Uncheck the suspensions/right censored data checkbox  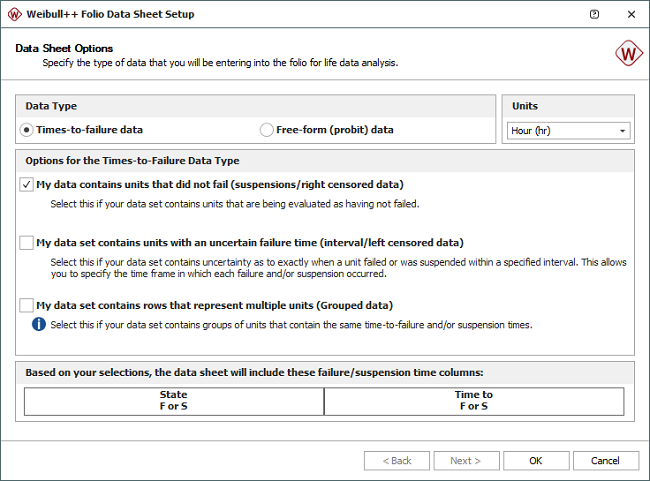(x=26, y=184)
